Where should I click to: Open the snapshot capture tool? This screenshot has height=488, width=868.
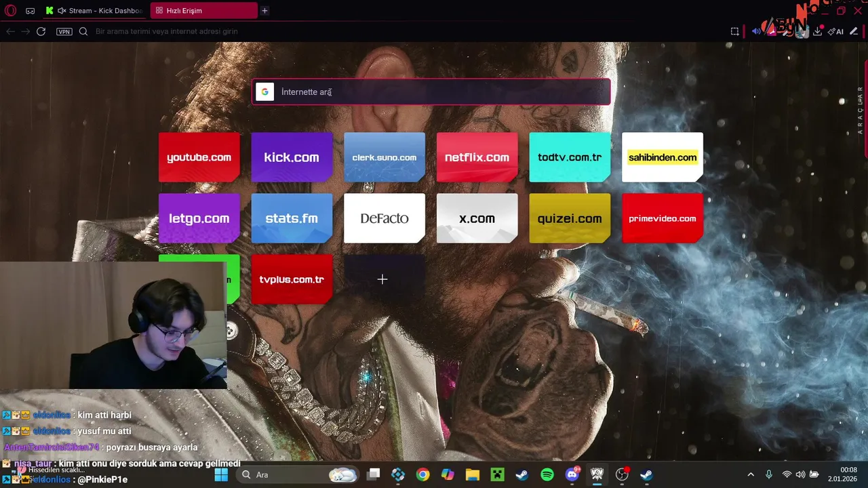click(734, 31)
